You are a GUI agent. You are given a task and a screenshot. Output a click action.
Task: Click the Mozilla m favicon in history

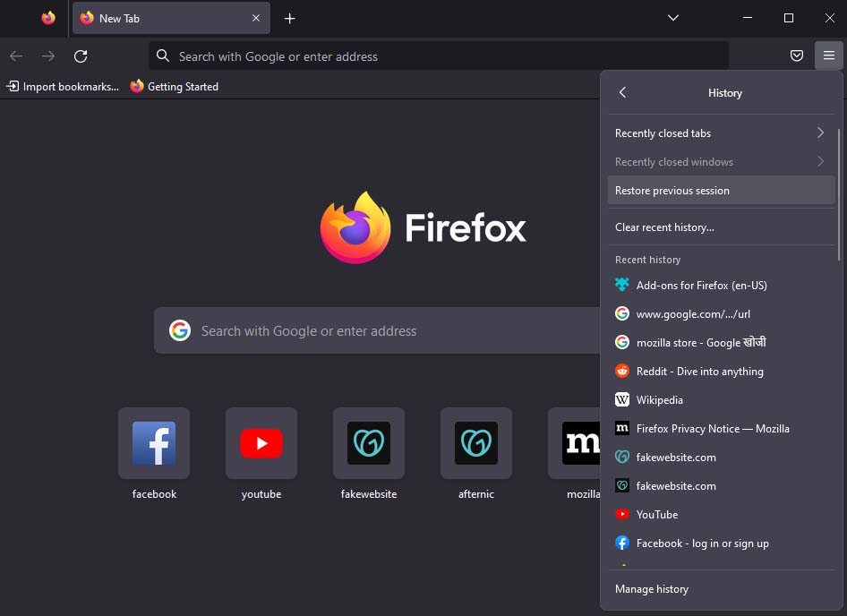(x=622, y=428)
